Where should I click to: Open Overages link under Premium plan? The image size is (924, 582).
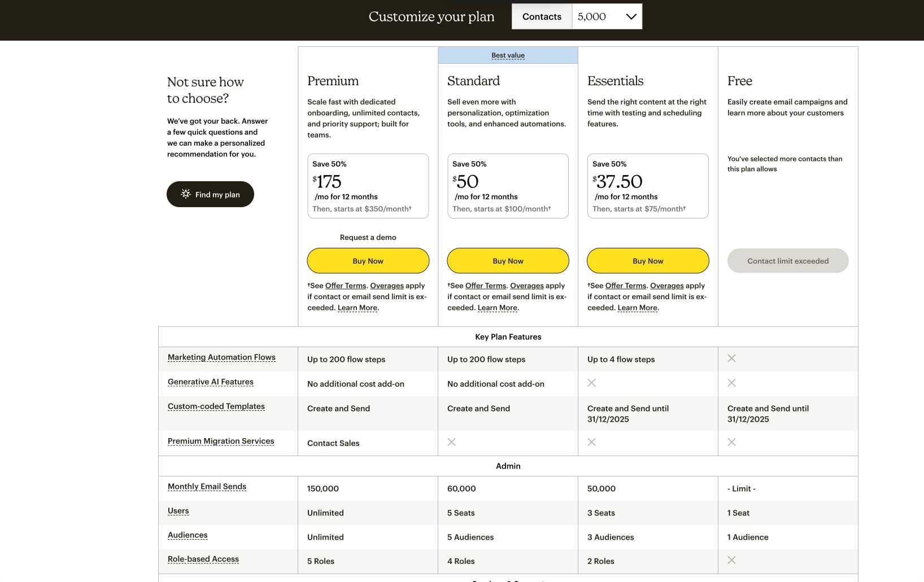[387, 286]
